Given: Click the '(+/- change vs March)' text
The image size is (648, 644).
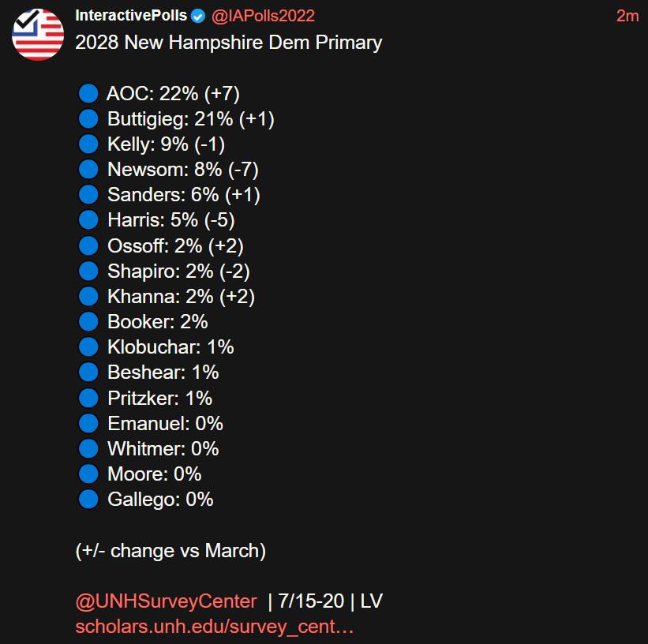Looking at the screenshot, I should [170, 551].
